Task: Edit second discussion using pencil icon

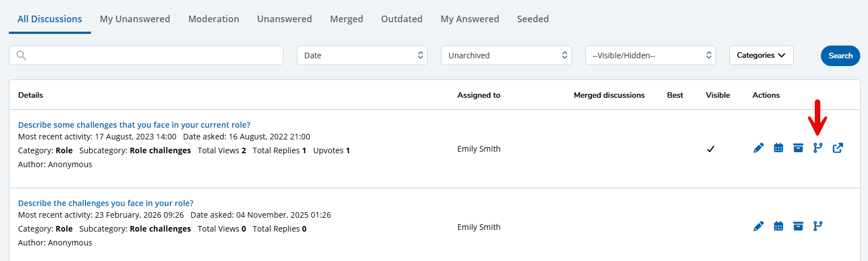Action: 759,226
